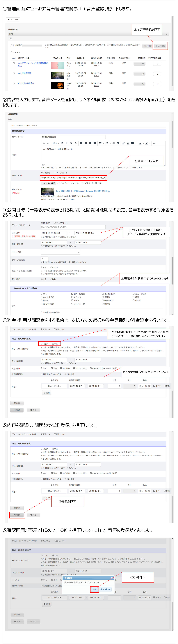Select the 無効 radio button in step ③
The width and height of the screenshot is (178, 644).
point(51,279)
